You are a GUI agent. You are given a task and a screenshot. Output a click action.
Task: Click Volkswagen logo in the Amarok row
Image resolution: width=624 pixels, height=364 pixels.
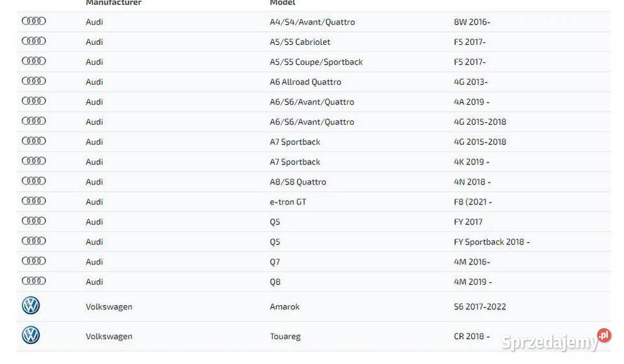point(31,305)
